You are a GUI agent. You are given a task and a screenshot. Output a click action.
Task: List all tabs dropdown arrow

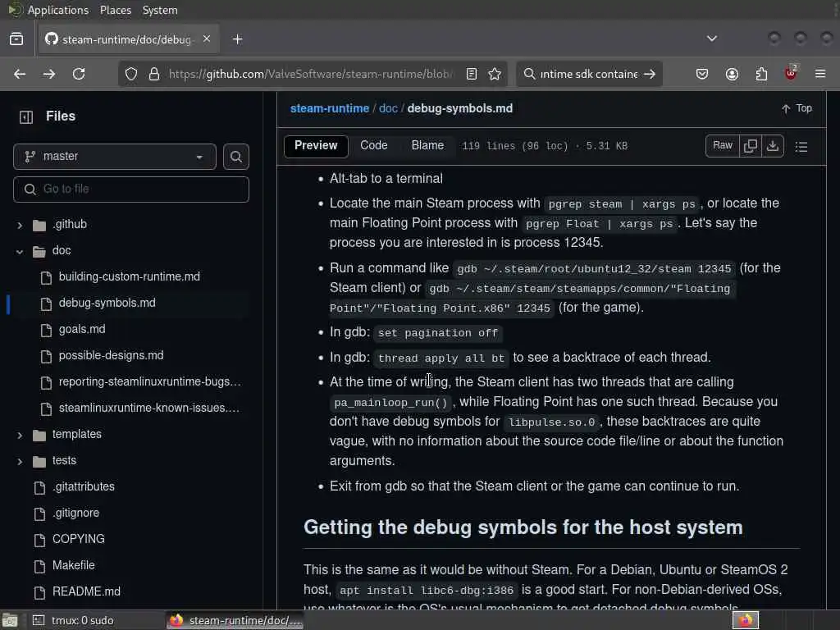coord(712,39)
